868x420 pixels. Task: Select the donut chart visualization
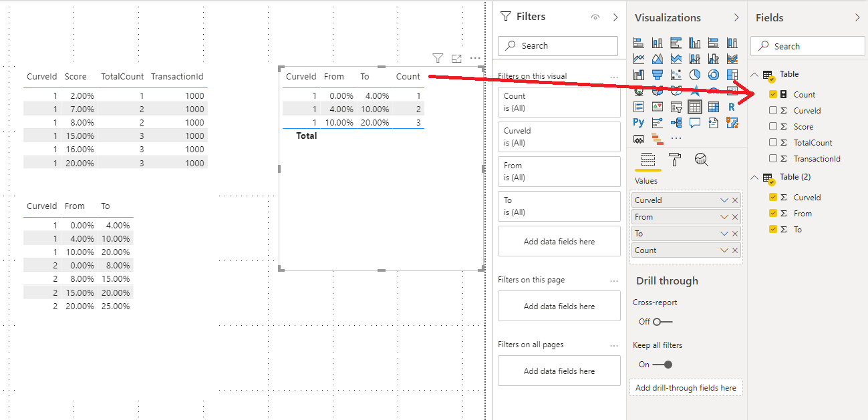(714, 75)
